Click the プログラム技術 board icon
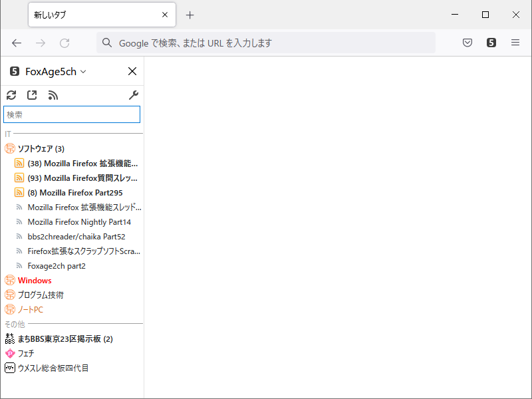The image size is (532, 399). click(x=10, y=295)
